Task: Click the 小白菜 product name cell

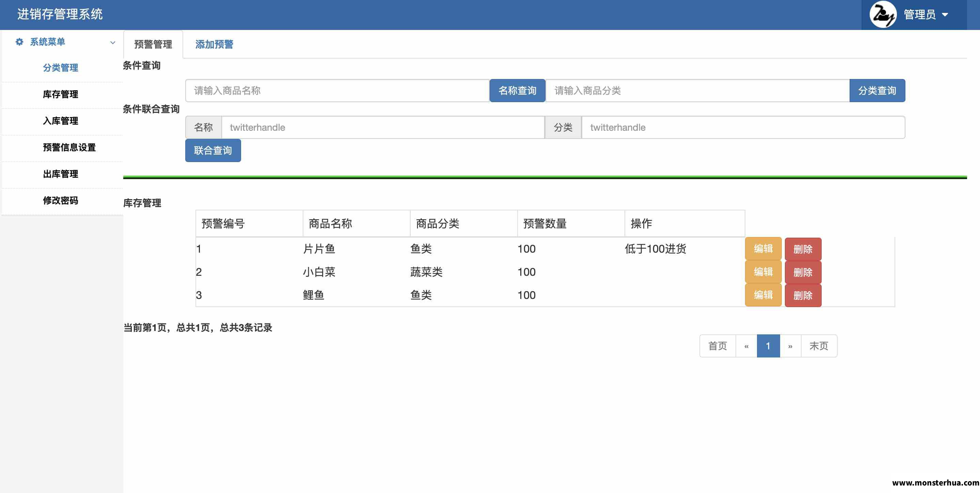Action: (x=319, y=272)
